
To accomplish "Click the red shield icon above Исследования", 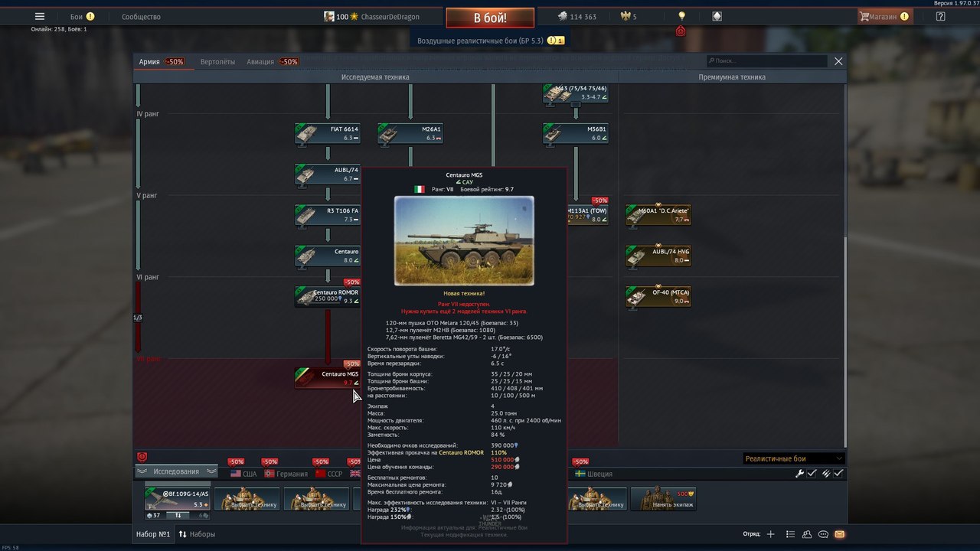I will click(142, 457).
